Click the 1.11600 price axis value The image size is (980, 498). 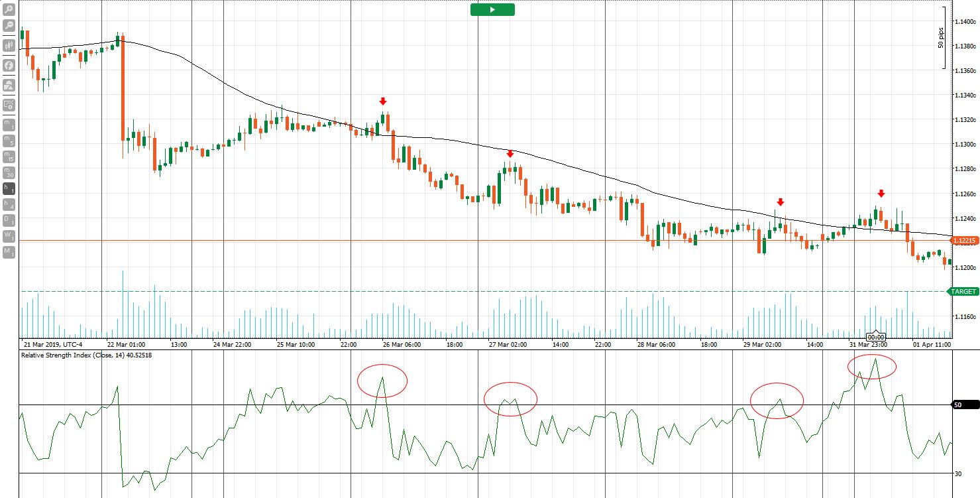pos(965,317)
